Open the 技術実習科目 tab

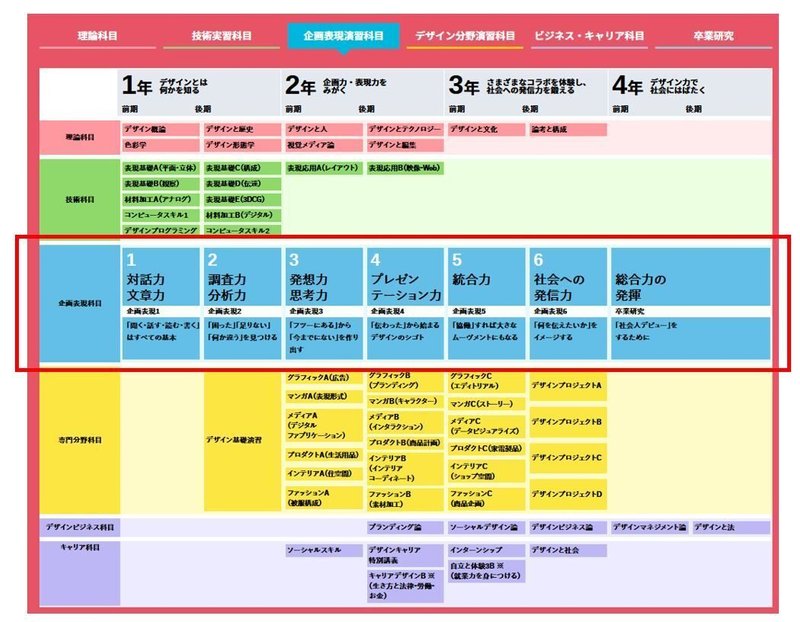(x=221, y=36)
